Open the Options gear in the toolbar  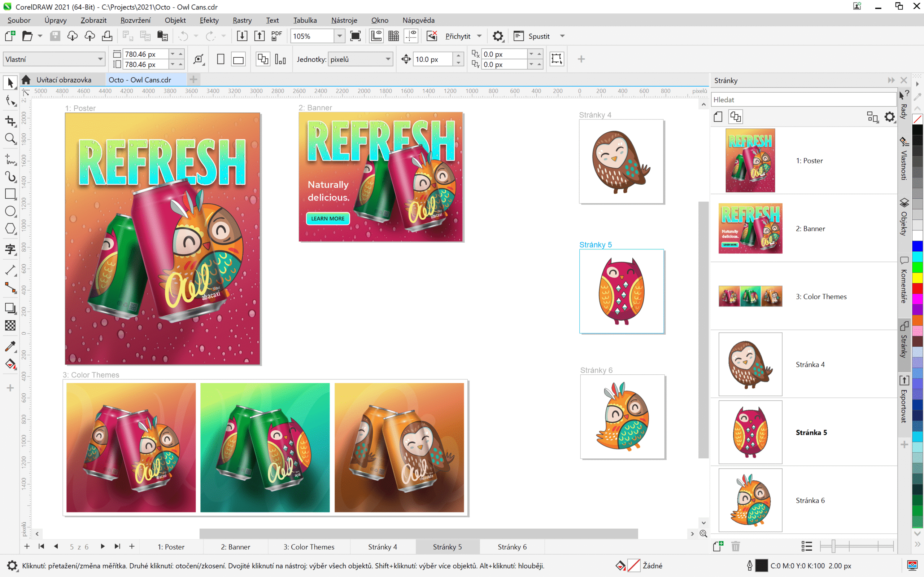tap(497, 35)
